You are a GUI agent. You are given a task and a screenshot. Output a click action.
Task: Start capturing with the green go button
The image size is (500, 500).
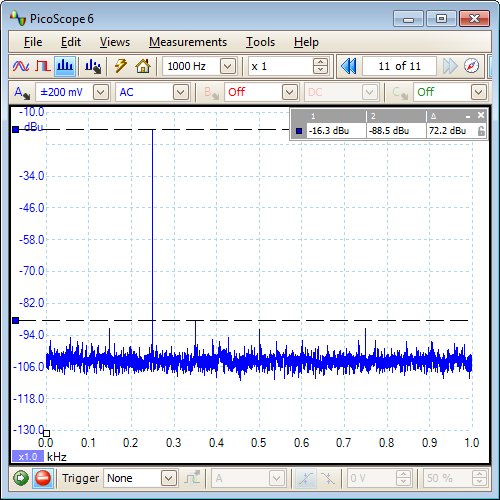(21, 478)
